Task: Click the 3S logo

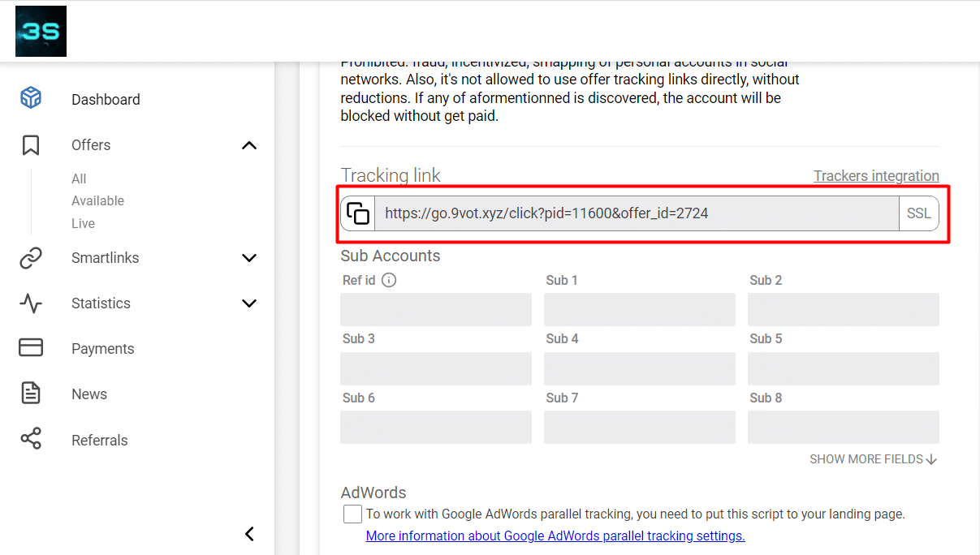Action: pyautogui.click(x=41, y=32)
